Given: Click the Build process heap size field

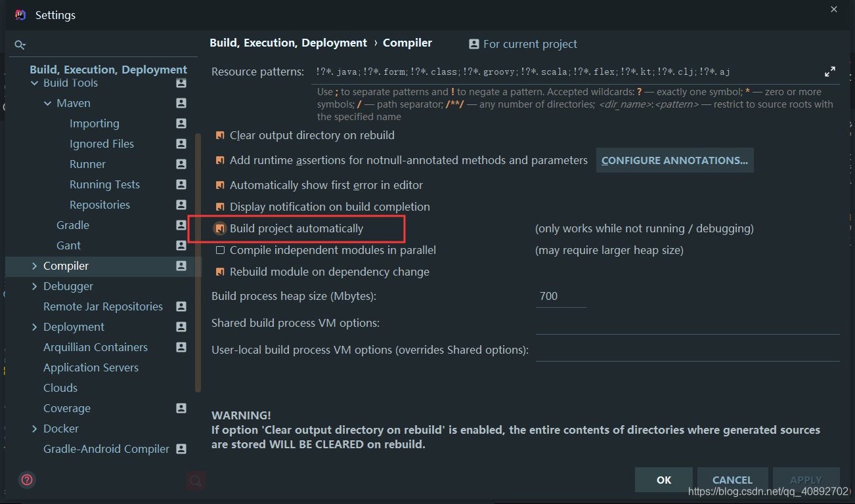Looking at the screenshot, I should tap(561, 296).
